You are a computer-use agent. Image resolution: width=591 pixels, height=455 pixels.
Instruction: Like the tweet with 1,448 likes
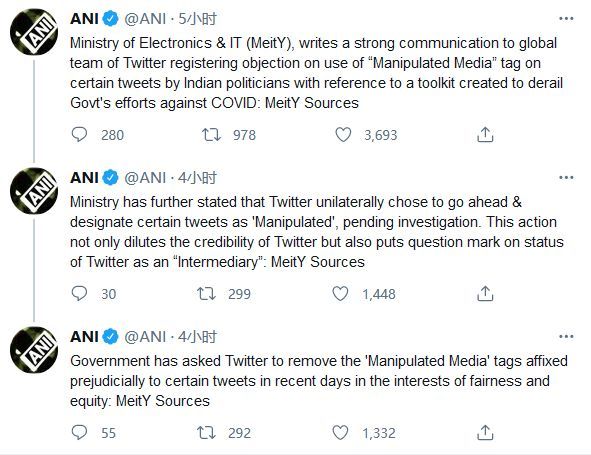coord(340,294)
